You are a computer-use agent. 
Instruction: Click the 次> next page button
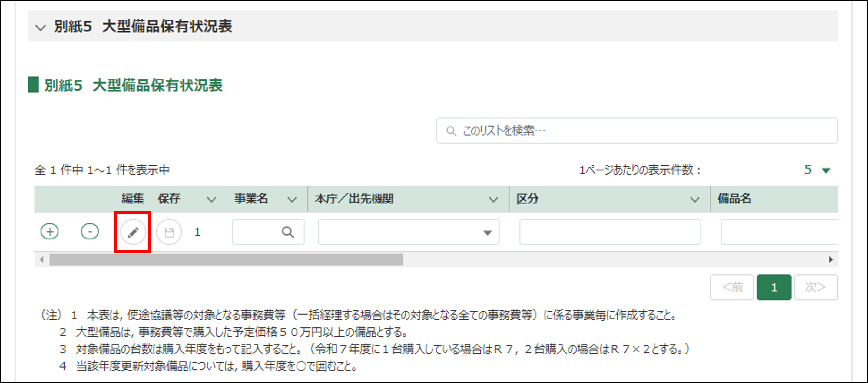point(815,287)
